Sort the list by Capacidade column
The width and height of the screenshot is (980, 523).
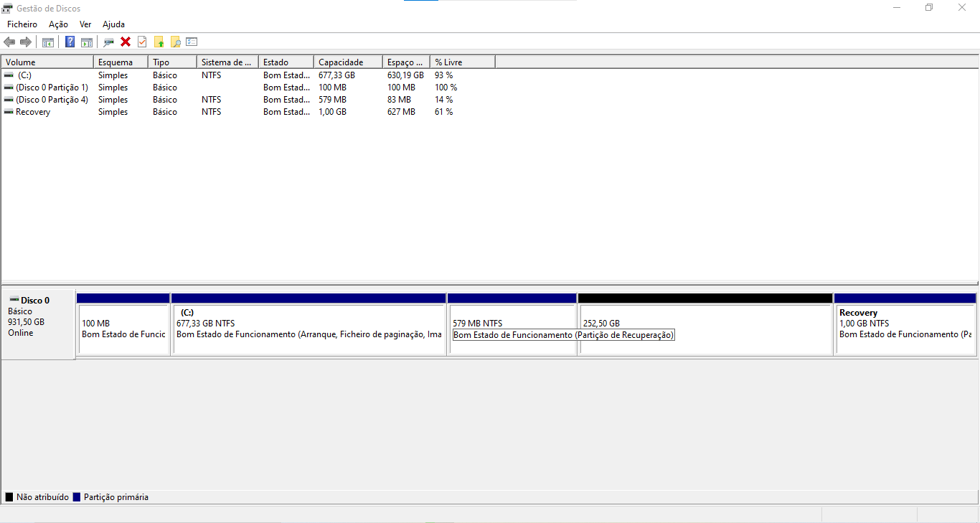point(347,62)
